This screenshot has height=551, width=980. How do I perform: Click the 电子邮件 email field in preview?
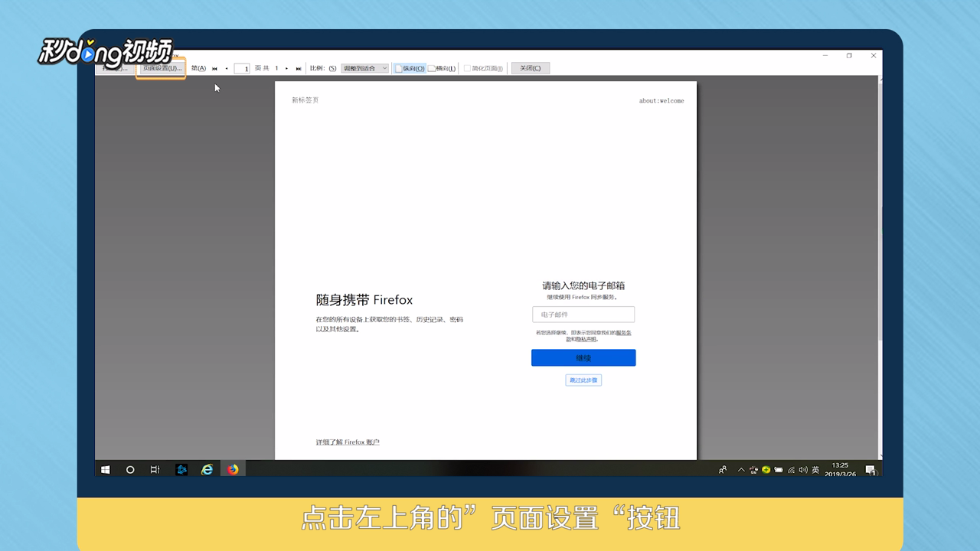[583, 315]
